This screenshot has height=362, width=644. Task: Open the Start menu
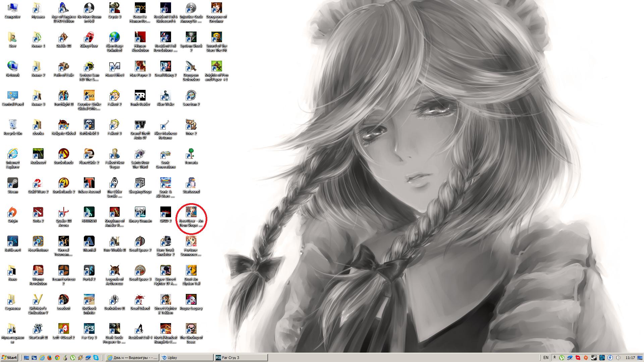(x=9, y=358)
